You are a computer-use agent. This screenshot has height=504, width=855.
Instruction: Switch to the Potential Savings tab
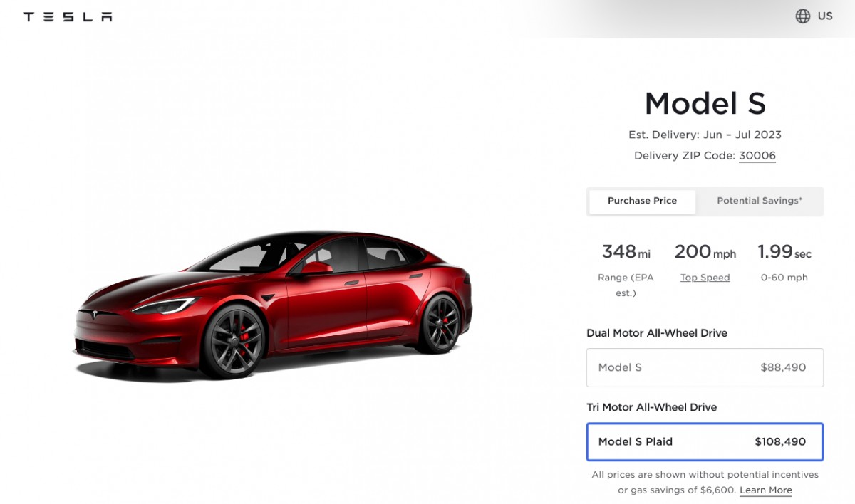pos(759,201)
